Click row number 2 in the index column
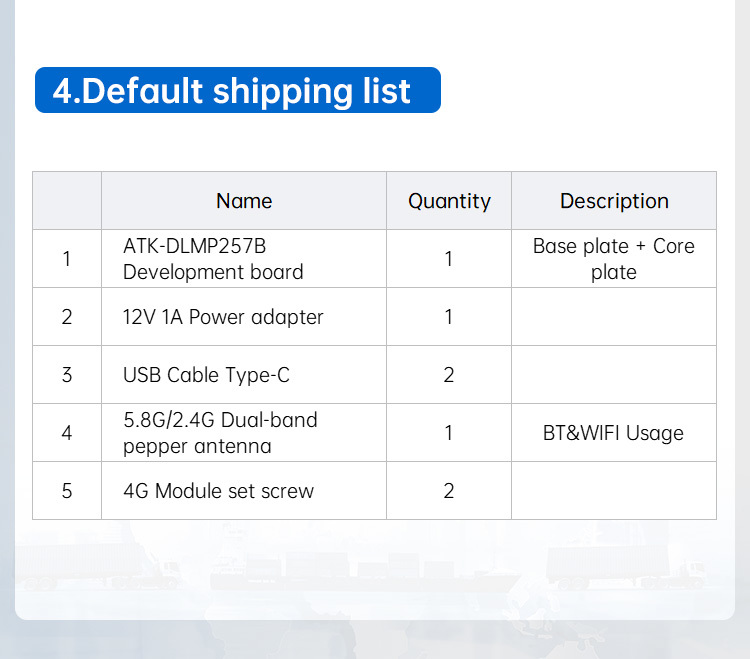The width and height of the screenshot is (750, 659). (x=67, y=317)
